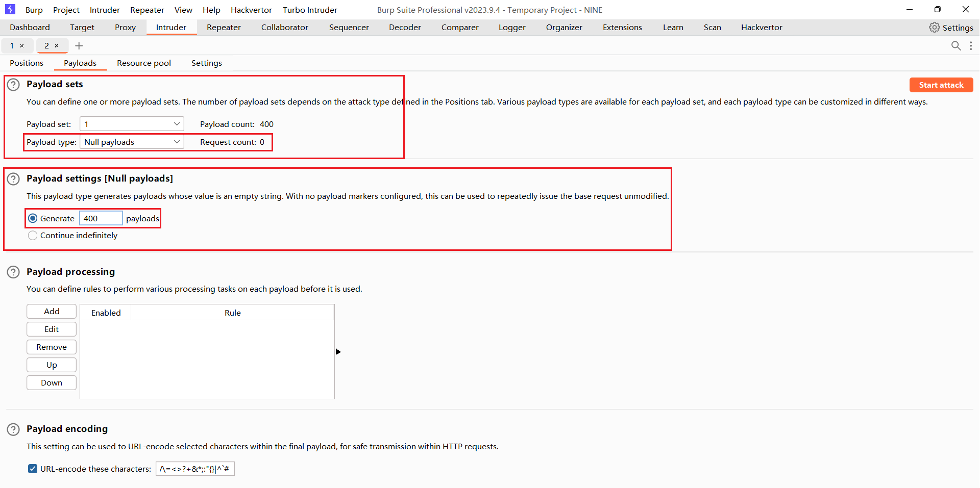This screenshot has width=980, height=488.
Task: Select Generate payloads radio button
Action: (x=33, y=218)
